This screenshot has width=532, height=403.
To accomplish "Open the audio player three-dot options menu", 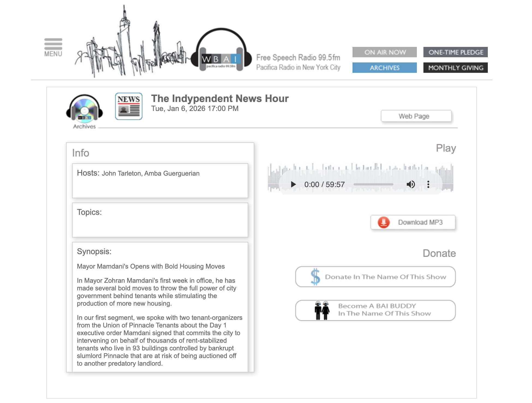I will click(x=428, y=185).
